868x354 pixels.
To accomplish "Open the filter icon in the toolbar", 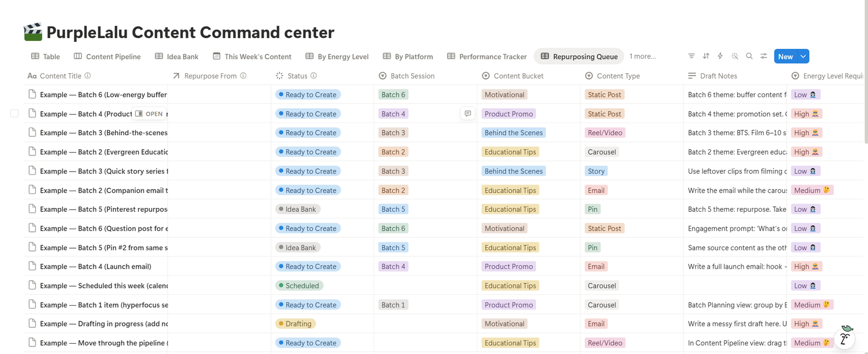I will [x=691, y=56].
